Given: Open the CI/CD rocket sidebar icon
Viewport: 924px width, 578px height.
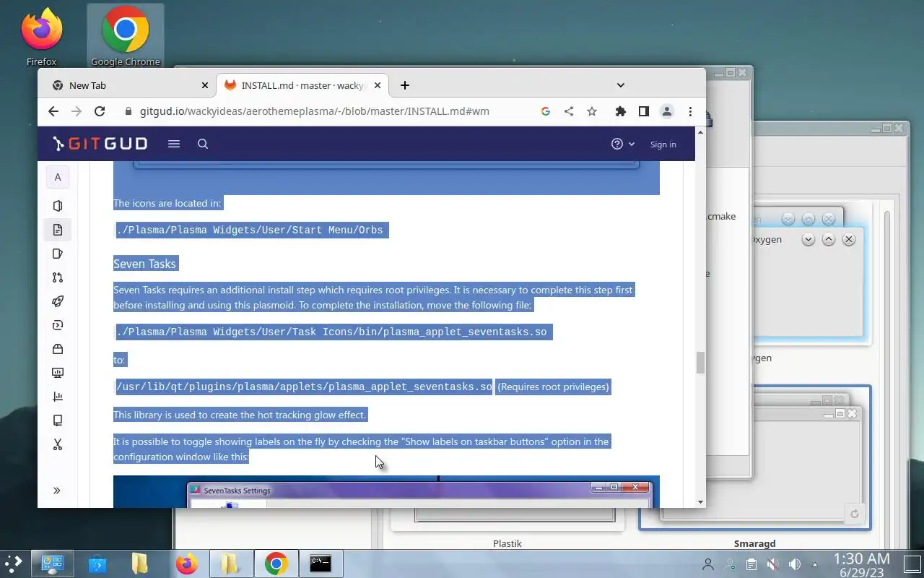Looking at the screenshot, I should point(58,301).
